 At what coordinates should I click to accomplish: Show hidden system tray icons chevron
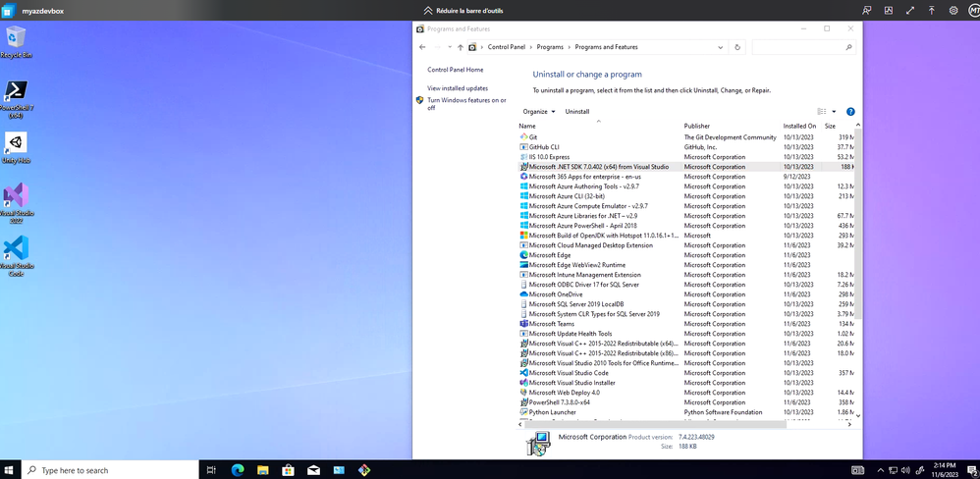click(881, 469)
